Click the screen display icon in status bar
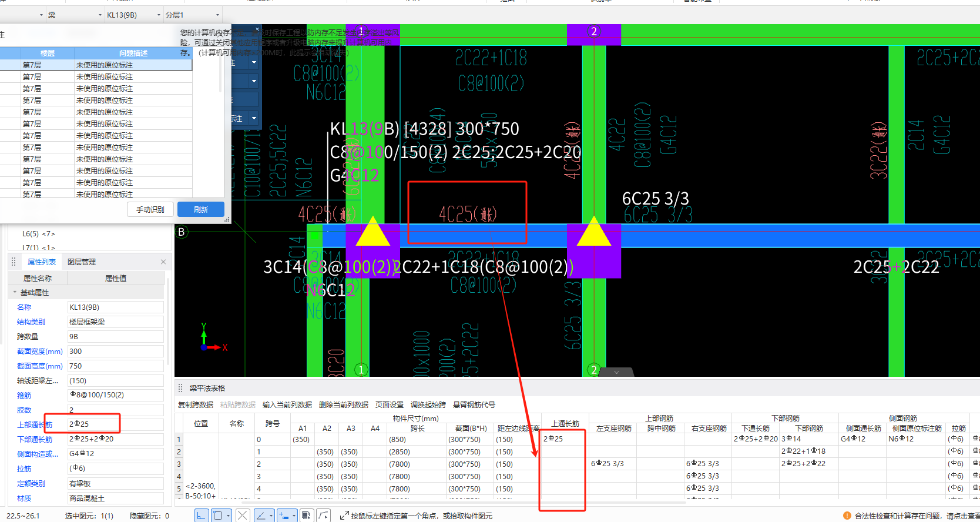The width and height of the screenshot is (980, 522). [x=306, y=516]
